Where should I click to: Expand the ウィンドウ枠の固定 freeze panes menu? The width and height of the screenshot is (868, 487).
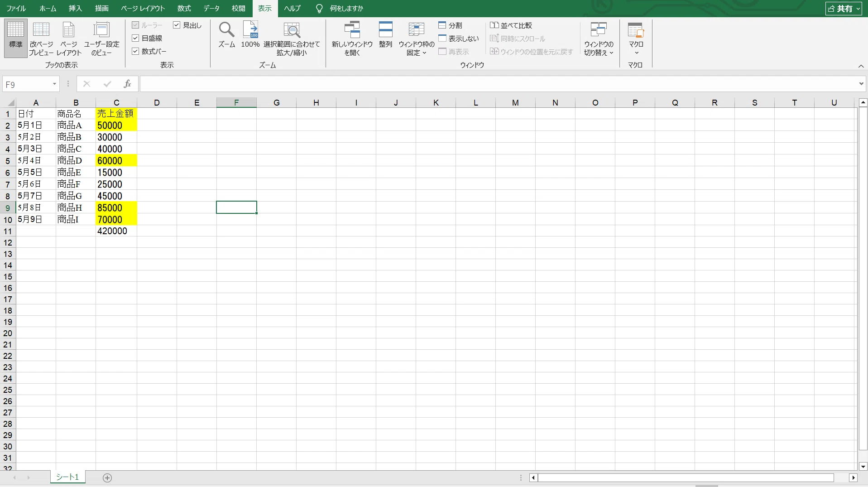coord(416,38)
